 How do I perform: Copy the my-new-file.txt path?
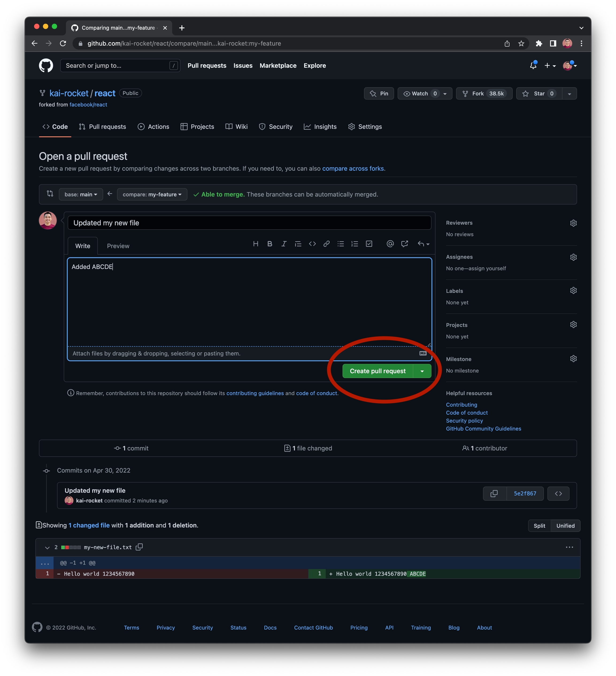click(x=139, y=547)
